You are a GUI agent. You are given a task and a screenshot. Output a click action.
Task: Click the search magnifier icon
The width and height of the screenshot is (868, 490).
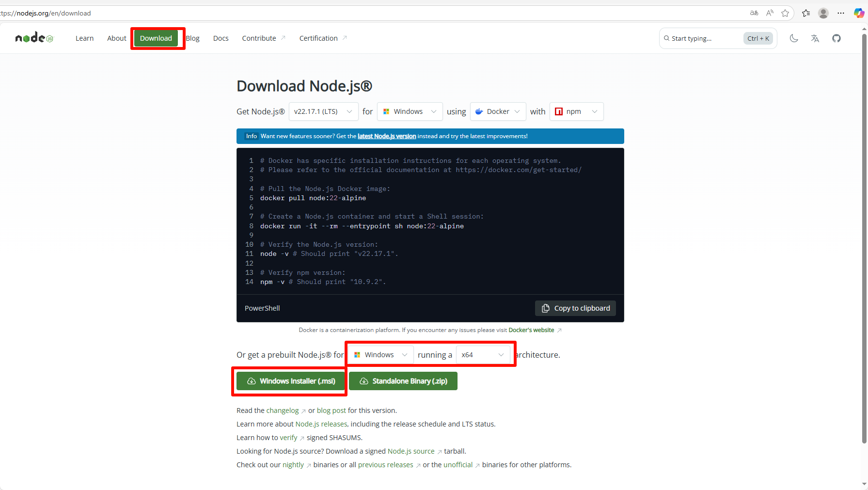667,38
